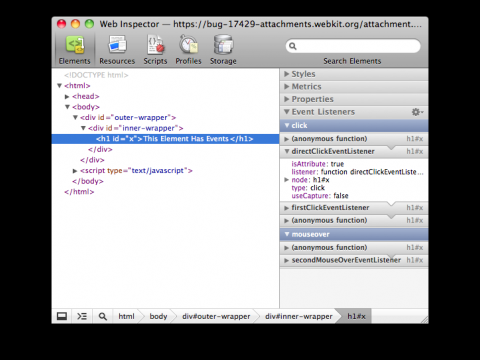Viewport: 480px width, 360px height.
Task: Select the <!DOCTYPE html> line
Action: pos(96,75)
